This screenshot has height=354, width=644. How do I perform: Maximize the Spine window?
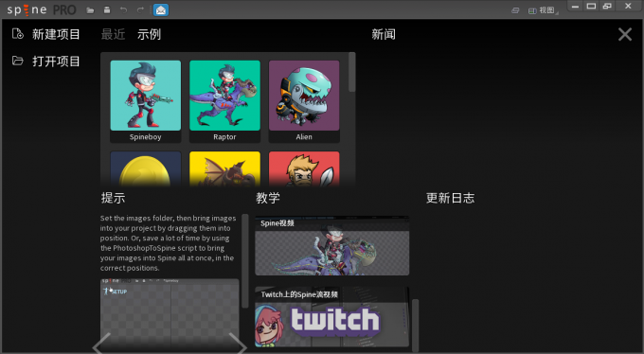pos(591,7)
